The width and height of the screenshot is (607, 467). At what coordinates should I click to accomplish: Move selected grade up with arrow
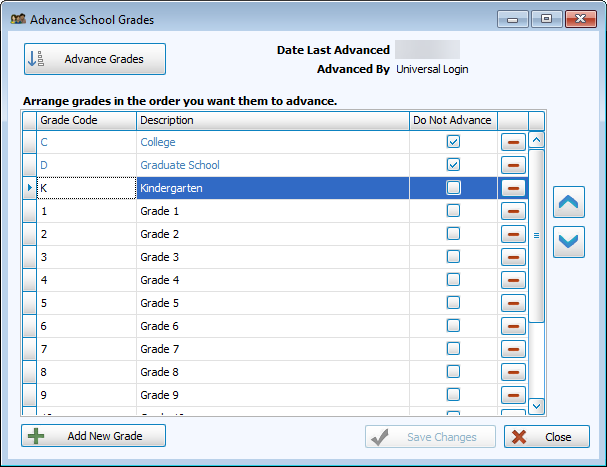[568, 203]
